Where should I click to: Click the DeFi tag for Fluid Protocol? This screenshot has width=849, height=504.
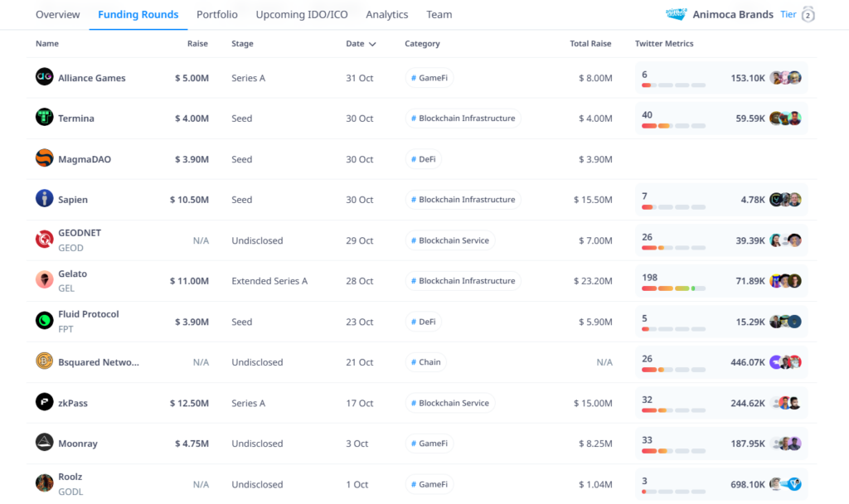[424, 322]
